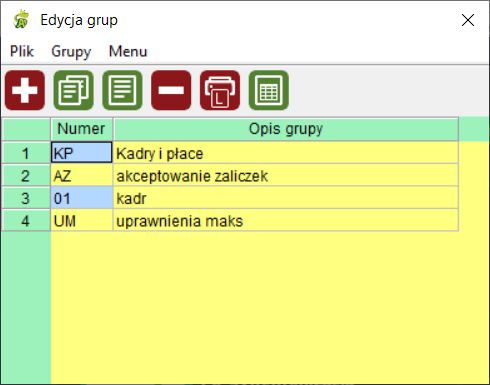490x385 pixels.
Task: Open the Menu menu item
Action: 128,51
